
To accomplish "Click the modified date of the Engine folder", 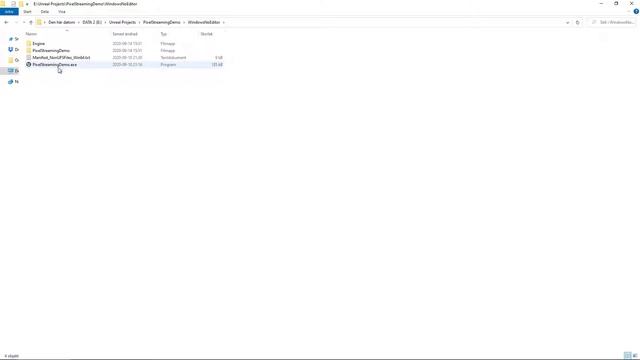I will pos(127,43).
